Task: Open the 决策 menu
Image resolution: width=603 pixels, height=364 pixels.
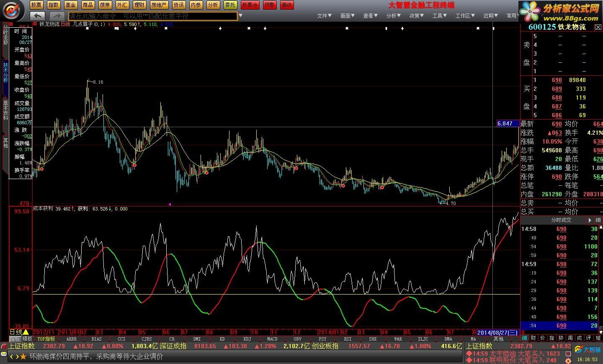Action: point(416,16)
